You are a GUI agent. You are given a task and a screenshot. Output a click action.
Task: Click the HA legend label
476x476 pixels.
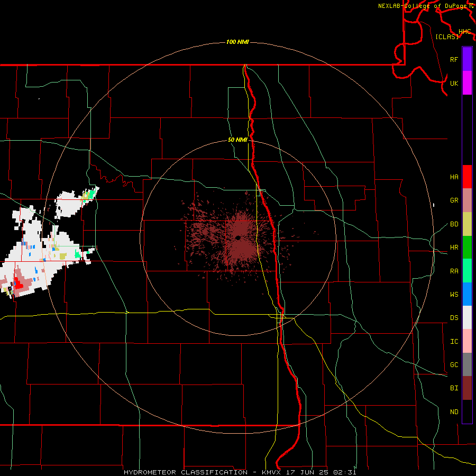click(x=454, y=177)
